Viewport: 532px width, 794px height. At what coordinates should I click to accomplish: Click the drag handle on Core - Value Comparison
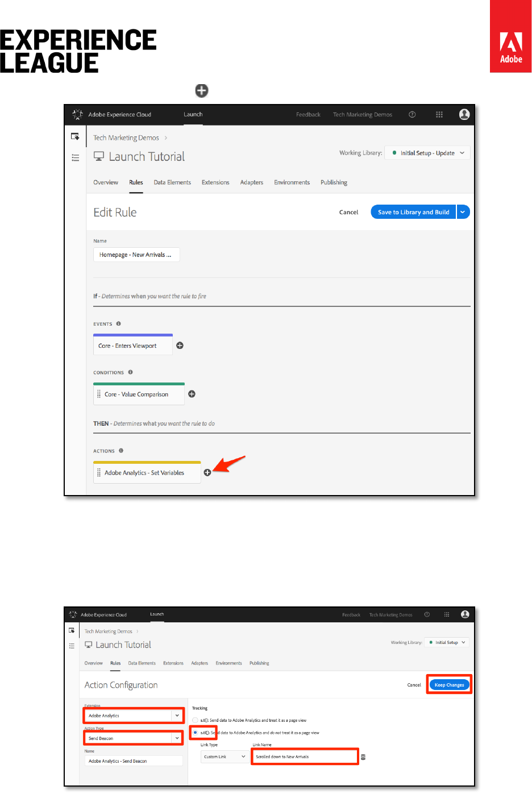[x=99, y=394]
